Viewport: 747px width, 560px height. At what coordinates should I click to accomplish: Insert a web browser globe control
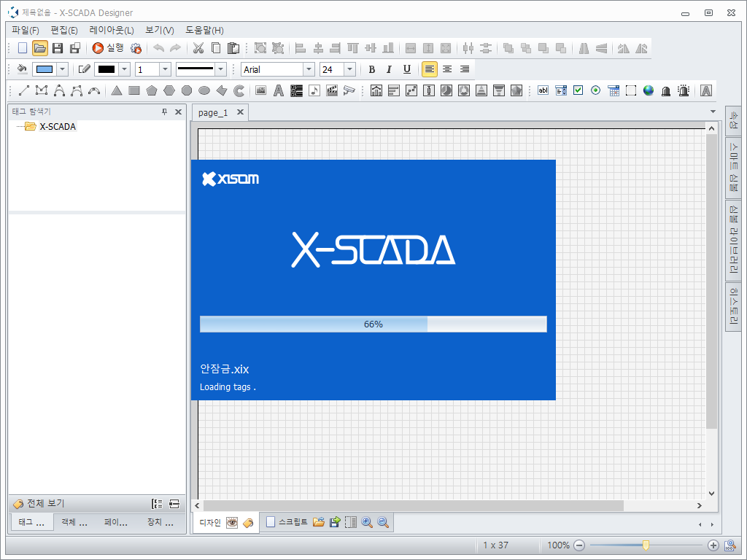click(x=649, y=90)
